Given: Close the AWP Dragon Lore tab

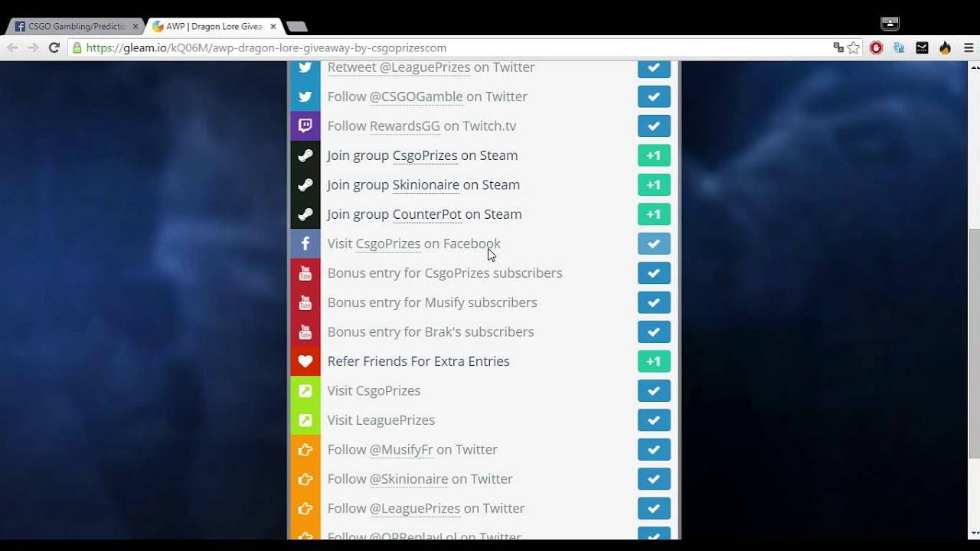Looking at the screenshot, I should [273, 26].
